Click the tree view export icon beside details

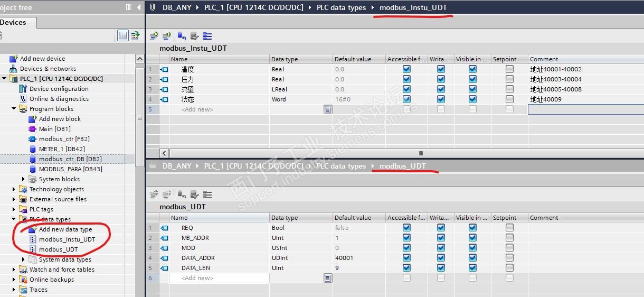pos(136,35)
